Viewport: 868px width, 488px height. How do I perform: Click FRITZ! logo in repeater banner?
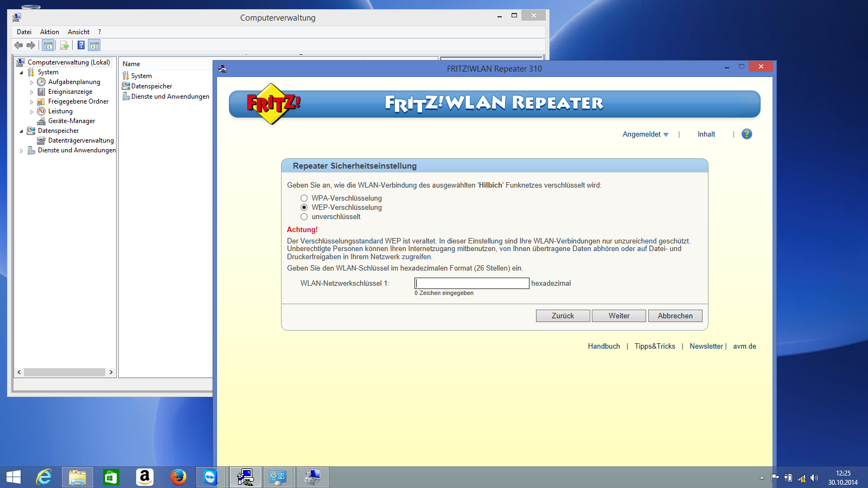pos(273,104)
